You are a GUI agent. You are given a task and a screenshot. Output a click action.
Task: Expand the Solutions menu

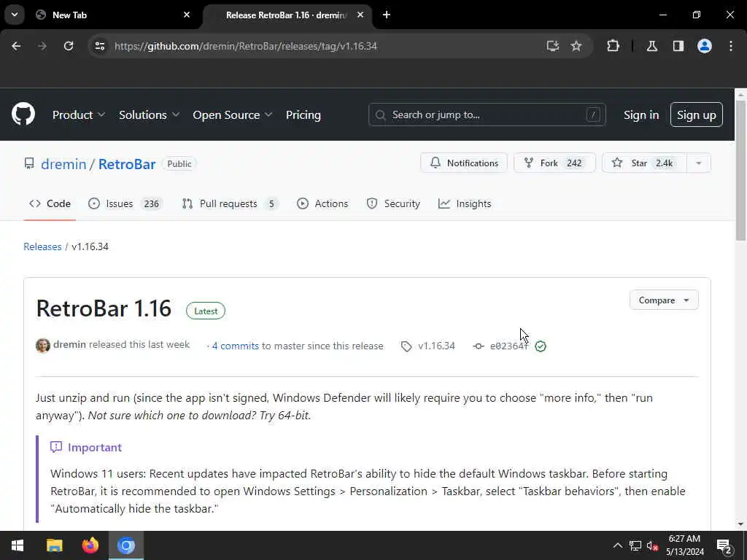pyautogui.click(x=149, y=114)
